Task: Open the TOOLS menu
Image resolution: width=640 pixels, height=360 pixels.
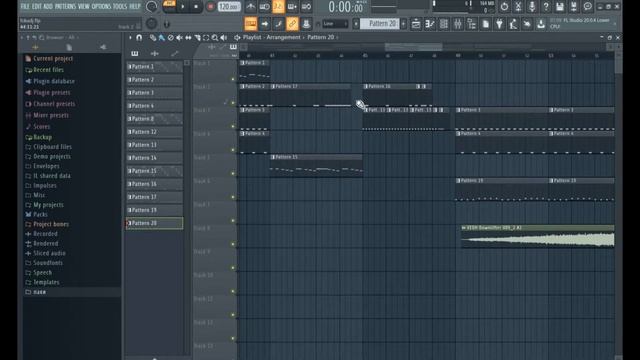Action: 120,7
